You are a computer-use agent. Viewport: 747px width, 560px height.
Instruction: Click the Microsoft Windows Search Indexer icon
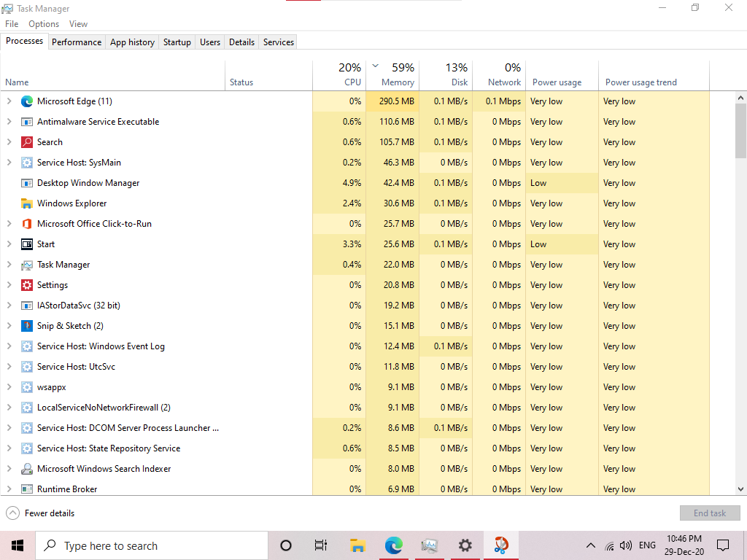[x=27, y=469]
